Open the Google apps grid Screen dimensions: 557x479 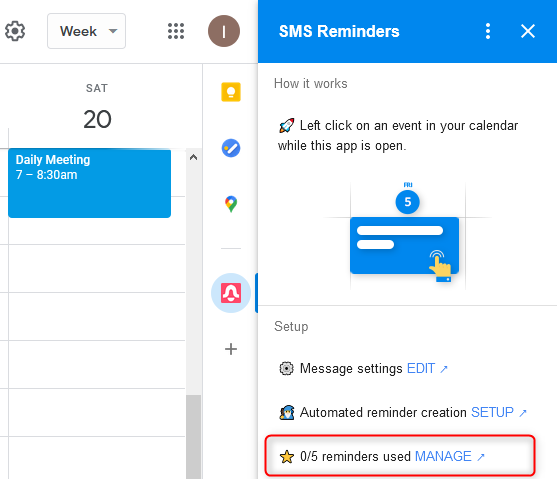(176, 31)
